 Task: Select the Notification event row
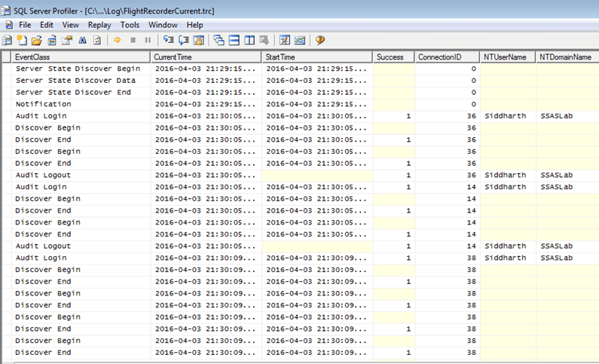click(301, 104)
